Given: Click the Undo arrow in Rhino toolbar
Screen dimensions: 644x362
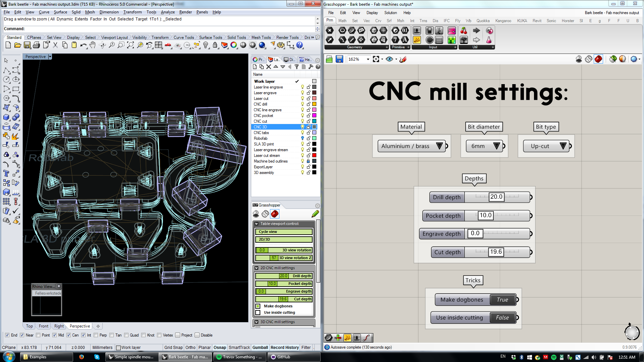Looking at the screenshot, I should [83, 45].
